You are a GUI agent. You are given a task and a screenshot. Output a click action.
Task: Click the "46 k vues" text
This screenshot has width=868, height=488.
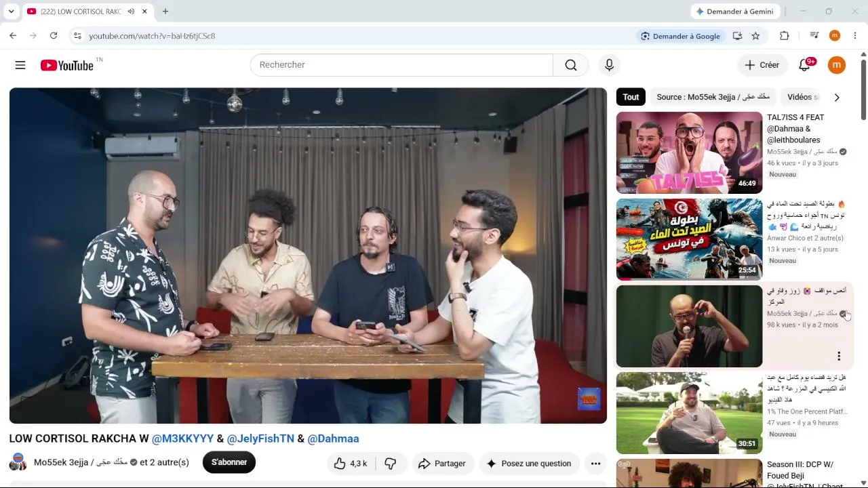781,163
